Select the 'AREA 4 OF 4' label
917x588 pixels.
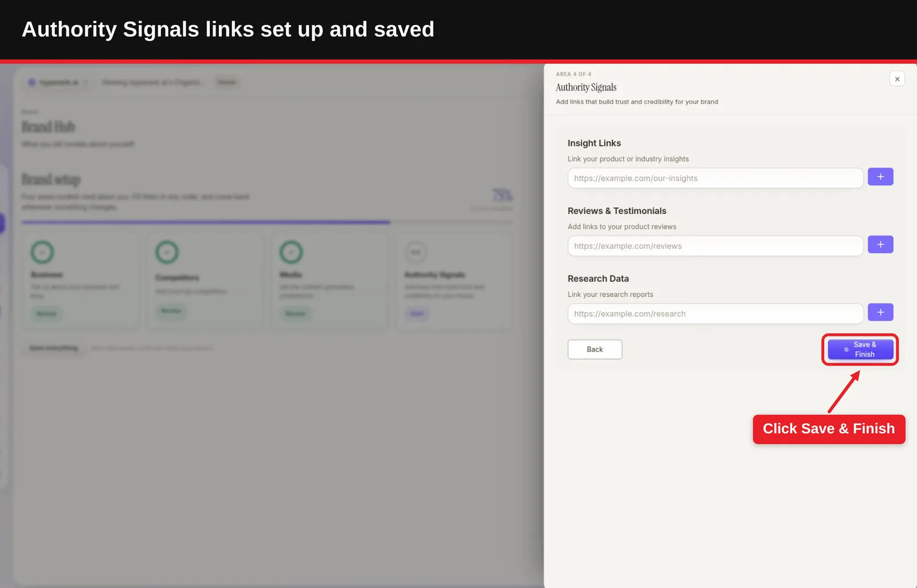pyautogui.click(x=573, y=74)
